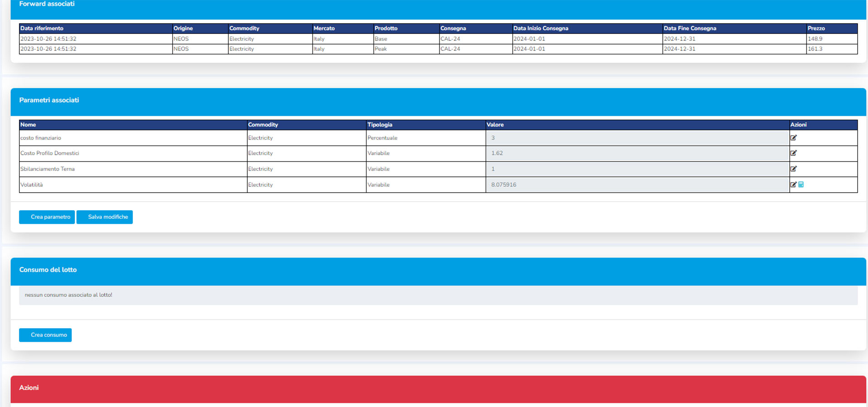The height and width of the screenshot is (407, 868).
Task: Click edit pencil icon in Volatilità row
Action: 793,185
